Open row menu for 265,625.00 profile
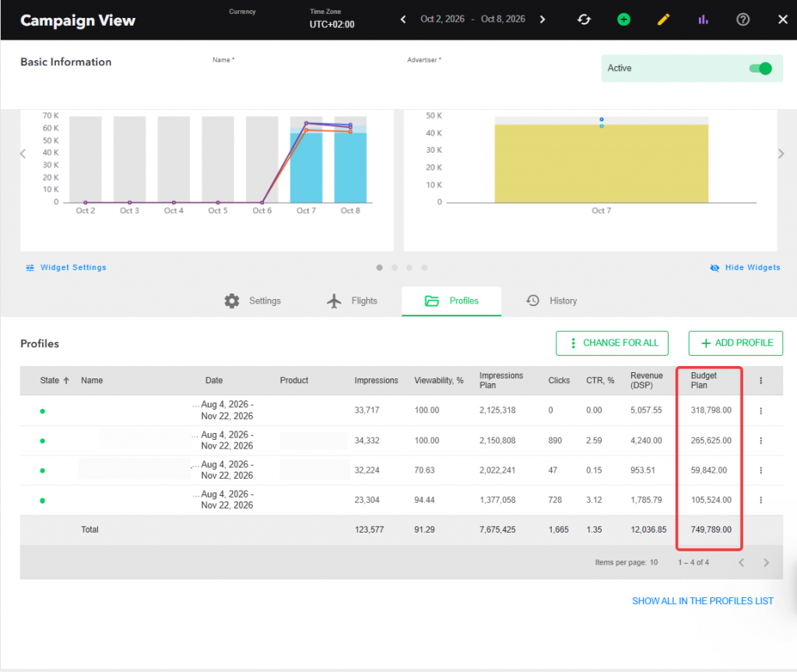Screen dimensions: 797x672 pyautogui.click(x=761, y=441)
